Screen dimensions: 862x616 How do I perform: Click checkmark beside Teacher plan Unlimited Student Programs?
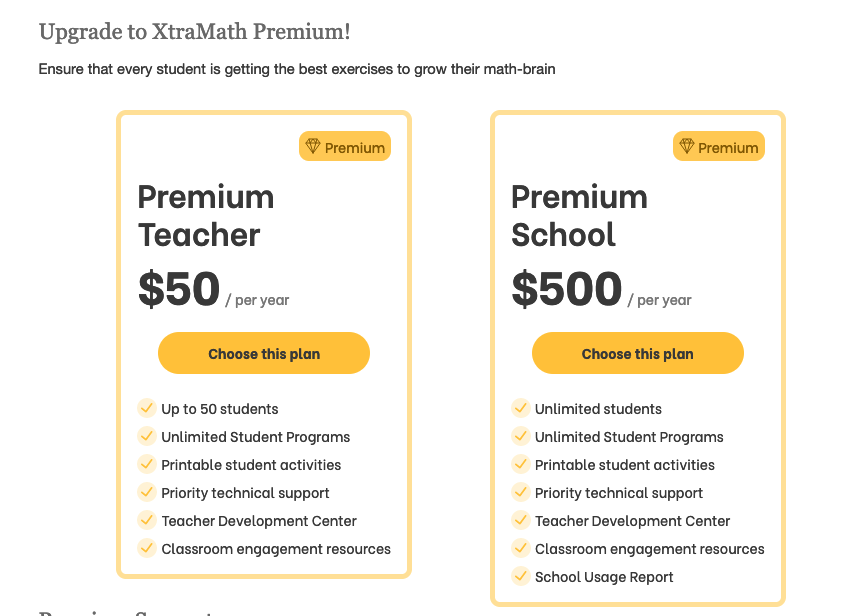coord(147,436)
